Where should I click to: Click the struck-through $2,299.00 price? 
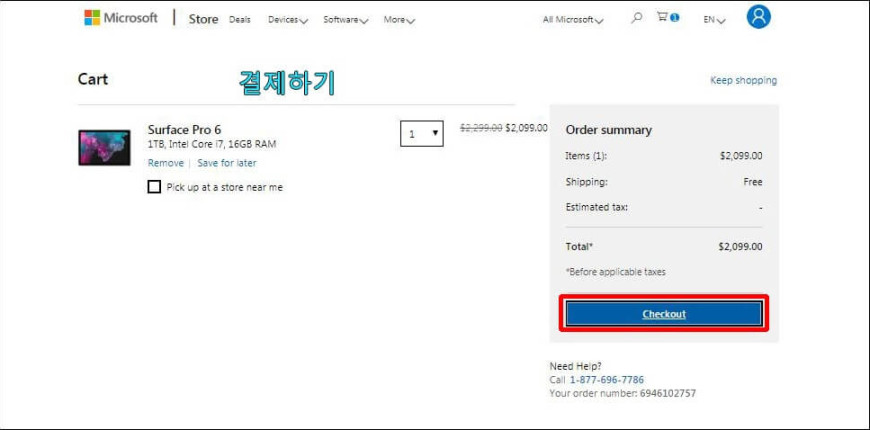[481, 128]
